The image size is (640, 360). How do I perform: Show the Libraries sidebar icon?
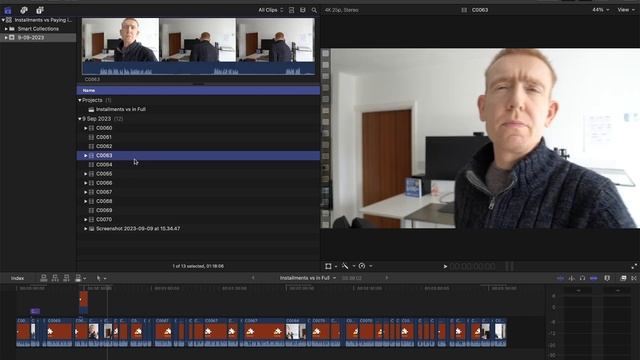8,10
